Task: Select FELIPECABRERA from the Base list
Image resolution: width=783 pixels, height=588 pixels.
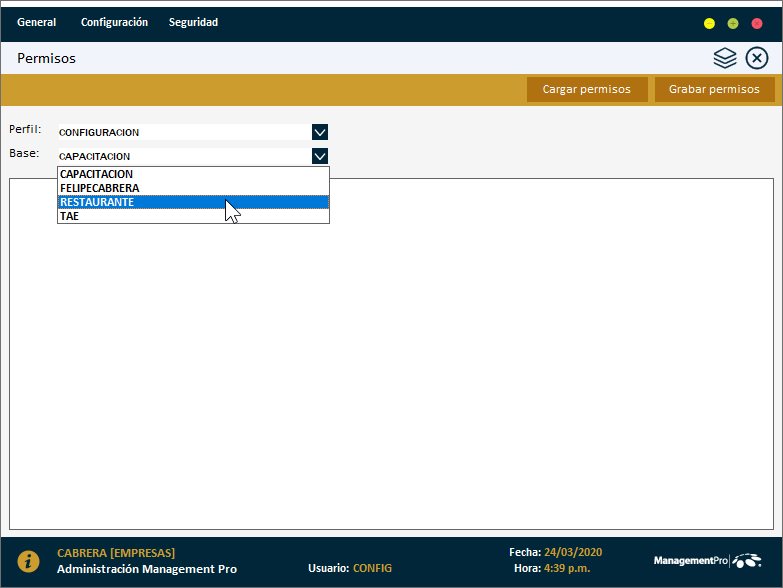Action: [193, 188]
